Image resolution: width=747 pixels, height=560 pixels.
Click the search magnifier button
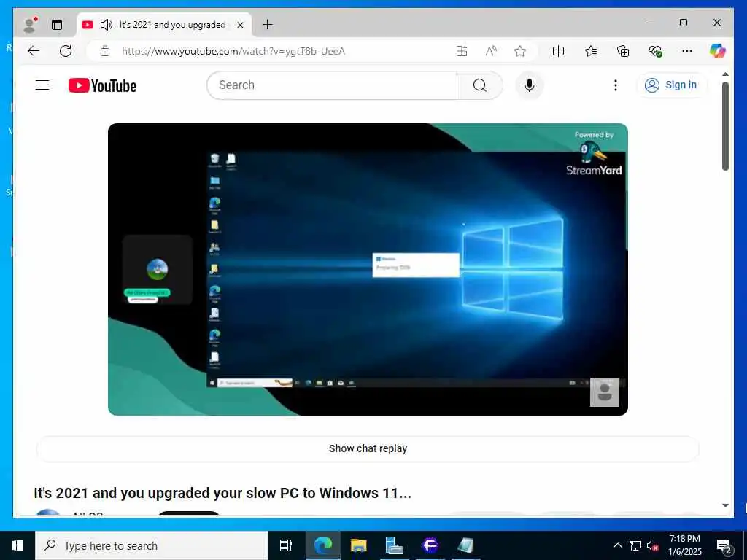[x=480, y=85]
